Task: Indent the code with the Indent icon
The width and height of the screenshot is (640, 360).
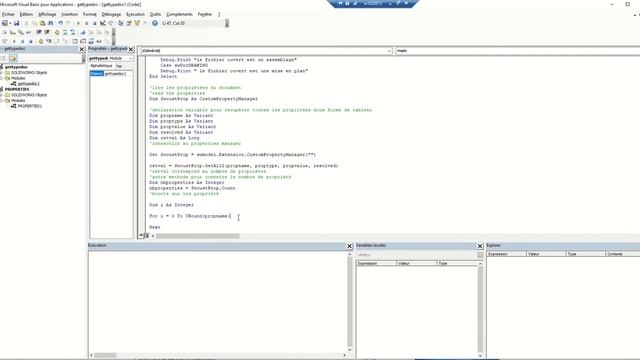Action: pyautogui.click(x=38, y=32)
